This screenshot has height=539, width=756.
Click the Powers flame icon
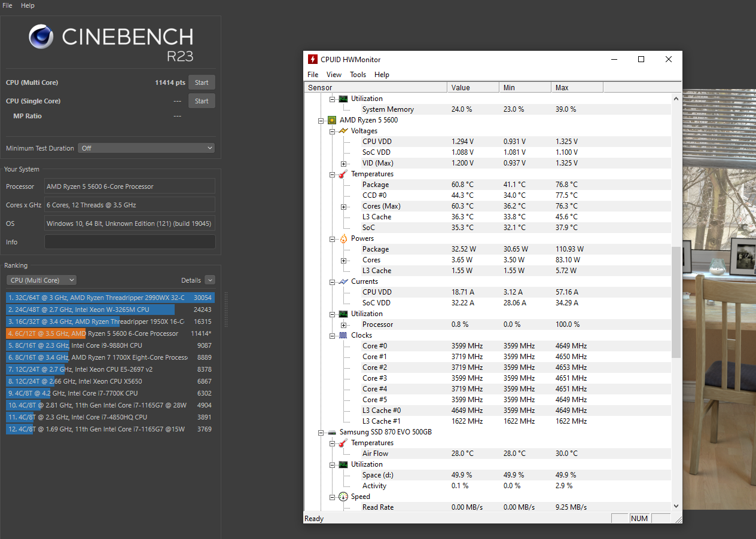point(343,238)
